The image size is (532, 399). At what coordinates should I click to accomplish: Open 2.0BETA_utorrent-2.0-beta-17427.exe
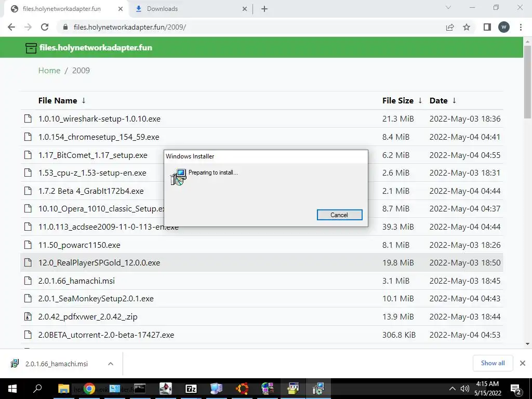106,335
